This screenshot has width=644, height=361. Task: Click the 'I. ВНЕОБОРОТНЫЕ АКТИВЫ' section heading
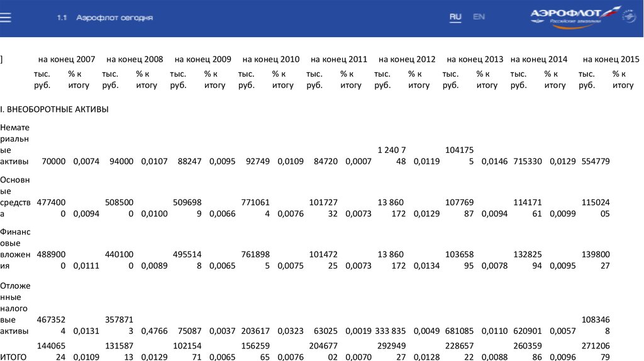click(x=55, y=109)
